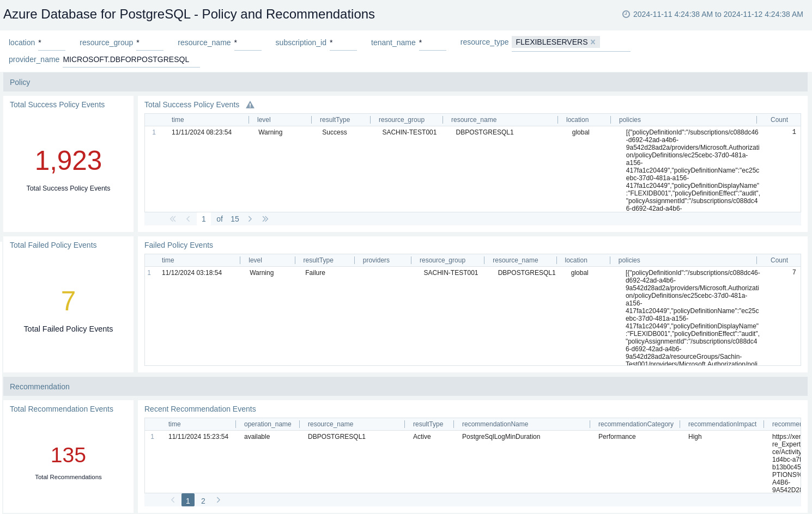Screen dimensions: 812x514
Task: Sort recommendations by recommendationImpact column
Action: [722, 424]
